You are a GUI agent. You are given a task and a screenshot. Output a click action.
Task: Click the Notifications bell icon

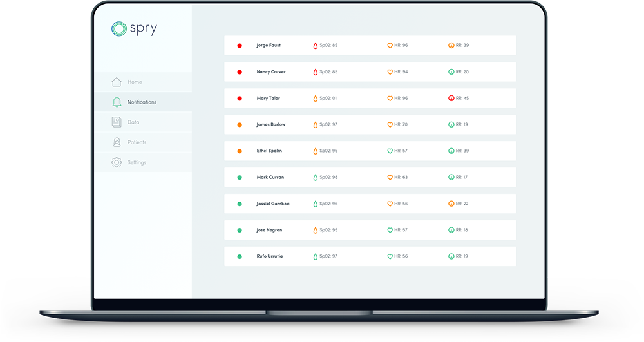pyautogui.click(x=117, y=102)
